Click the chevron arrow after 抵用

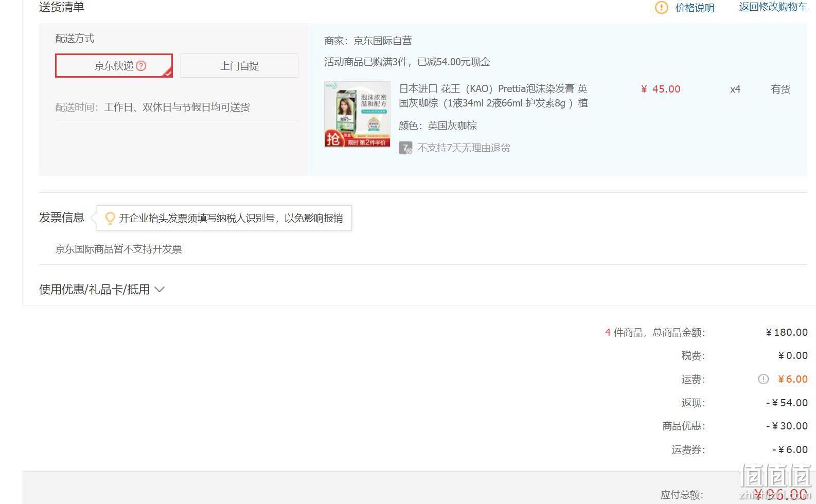(x=159, y=290)
